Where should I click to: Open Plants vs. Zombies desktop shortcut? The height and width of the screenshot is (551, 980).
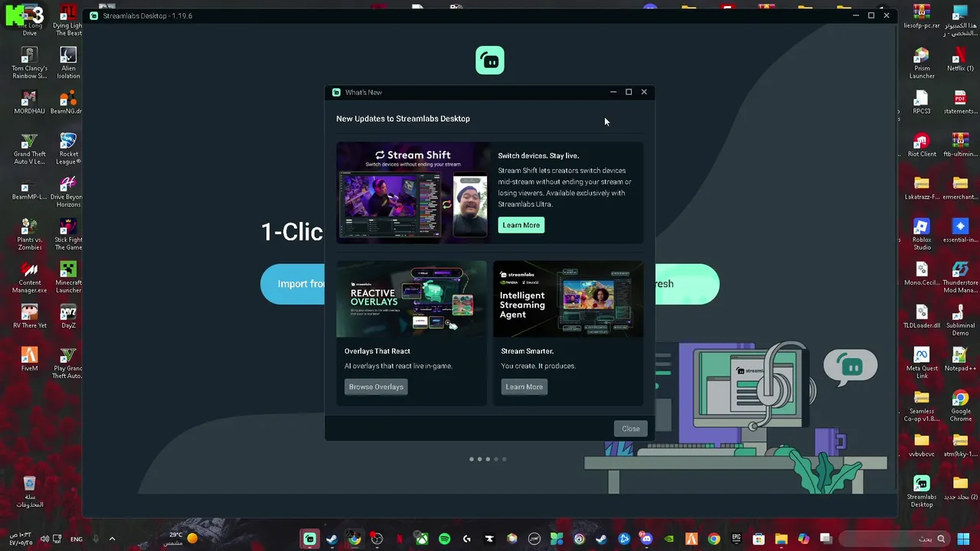[29, 235]
